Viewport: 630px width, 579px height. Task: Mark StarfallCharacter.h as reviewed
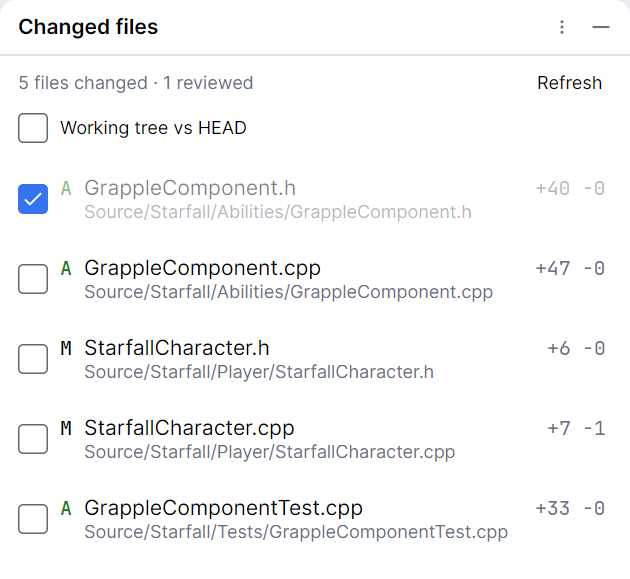tap(33, 359)
